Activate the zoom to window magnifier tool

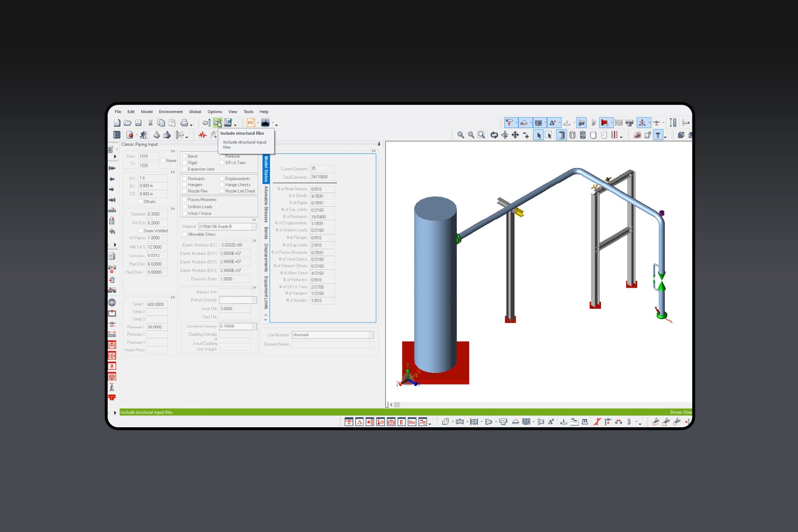[481, 135]
